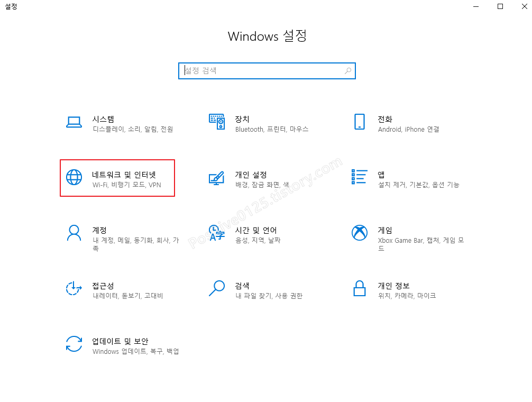532x402 pixels.
Task: Click the magnifier icon in search box
Action: coord(348,70)
